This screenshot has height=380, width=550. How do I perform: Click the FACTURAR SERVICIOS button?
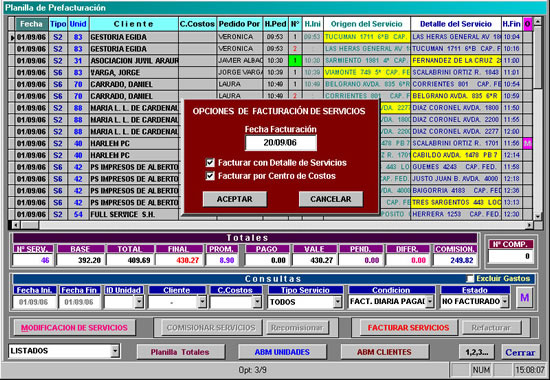click(x=408, y=328)
